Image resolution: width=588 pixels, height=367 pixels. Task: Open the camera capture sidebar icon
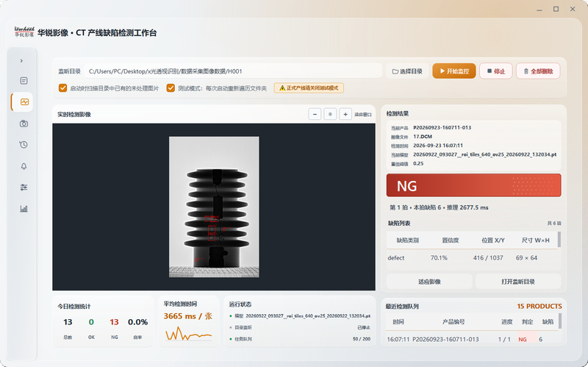coord(24,124)
